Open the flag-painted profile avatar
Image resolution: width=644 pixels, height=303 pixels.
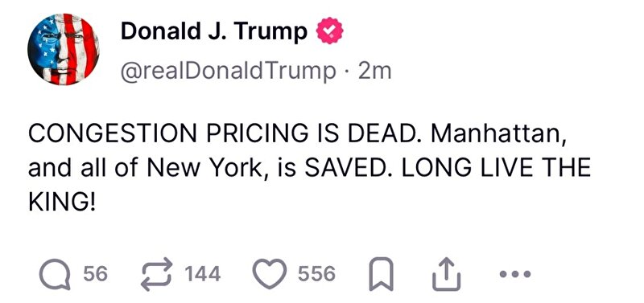(64, 49)
